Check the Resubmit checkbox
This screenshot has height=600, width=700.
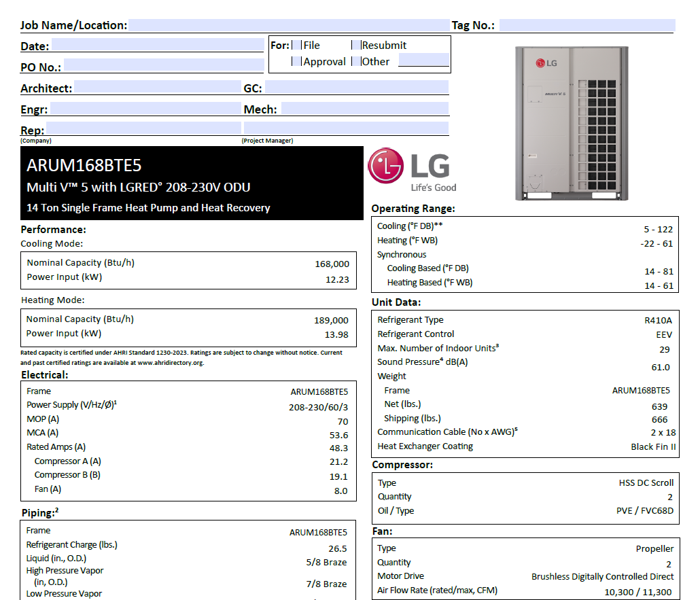click(355, 45)
